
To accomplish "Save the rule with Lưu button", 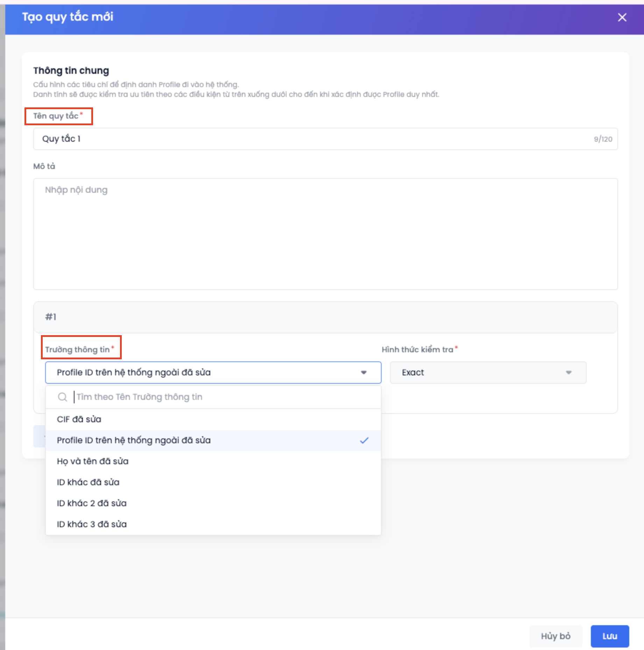I will point(609,636).
